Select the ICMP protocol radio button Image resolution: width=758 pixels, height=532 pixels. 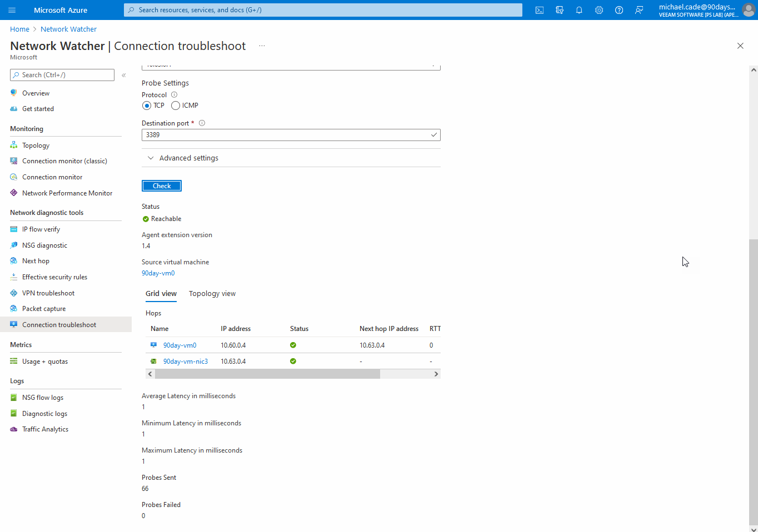click(x=176, y=106)
